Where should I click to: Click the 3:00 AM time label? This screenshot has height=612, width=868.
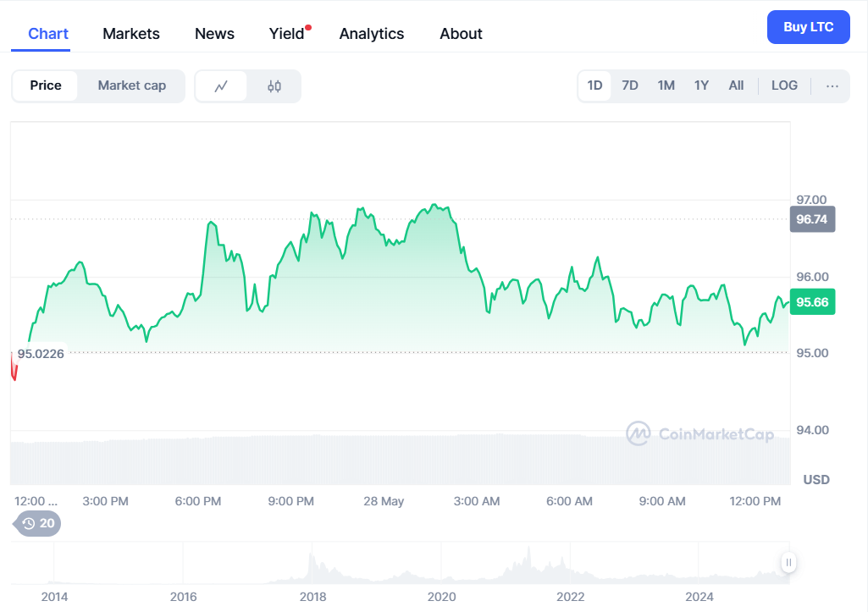[477, 501]
